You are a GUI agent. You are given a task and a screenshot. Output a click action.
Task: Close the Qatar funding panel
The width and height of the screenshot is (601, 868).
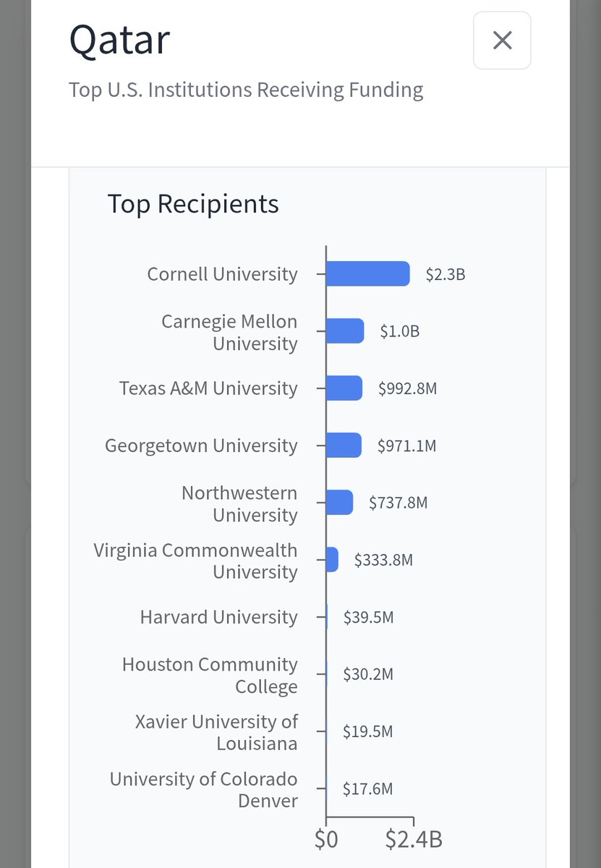click(502, 41)
